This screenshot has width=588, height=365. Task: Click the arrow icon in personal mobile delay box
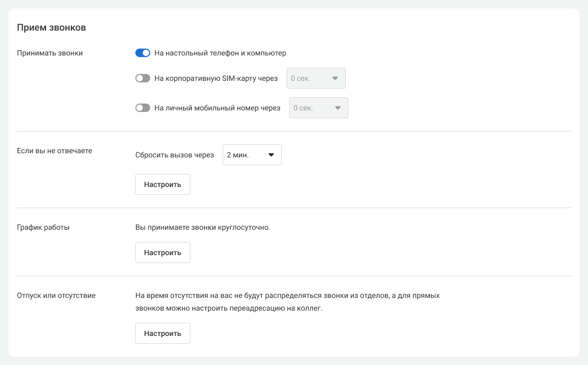click(338, 108)
